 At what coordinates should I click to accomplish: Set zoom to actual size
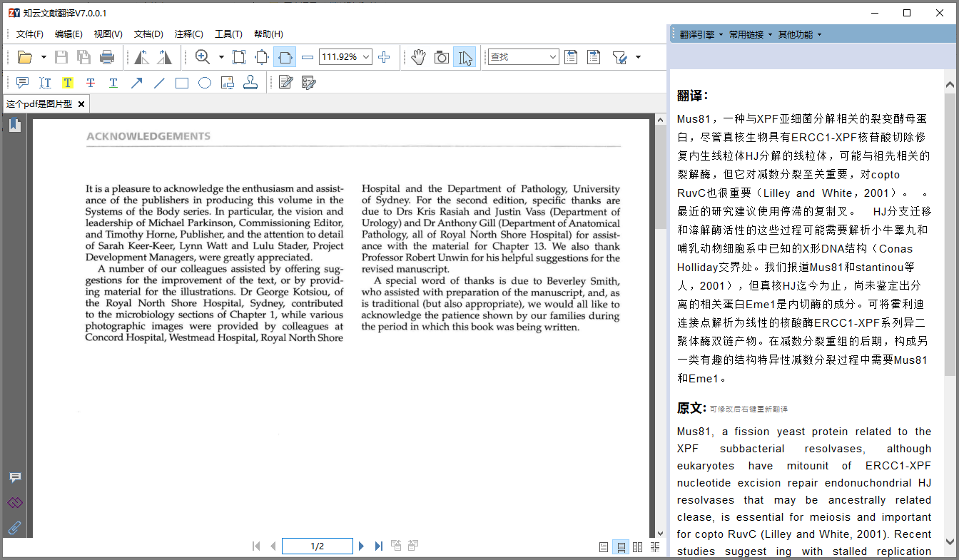click(x=239, y=57)
